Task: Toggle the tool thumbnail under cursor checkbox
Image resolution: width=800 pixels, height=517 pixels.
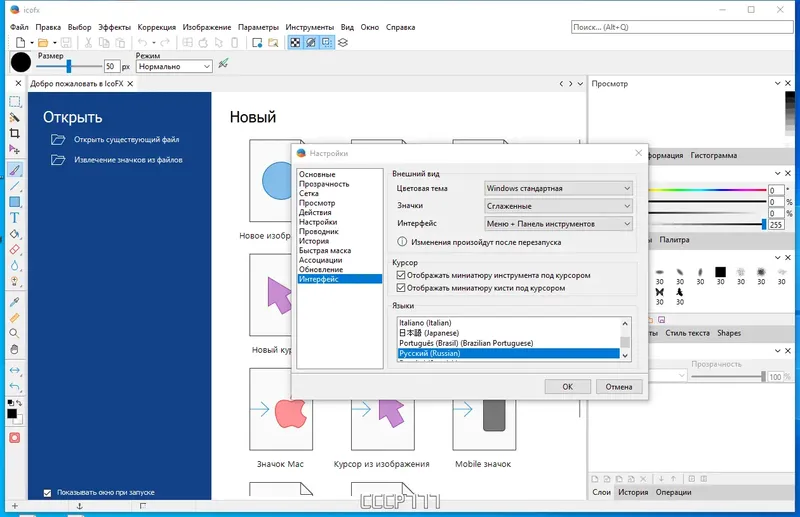Action: (x=401, y=275)
